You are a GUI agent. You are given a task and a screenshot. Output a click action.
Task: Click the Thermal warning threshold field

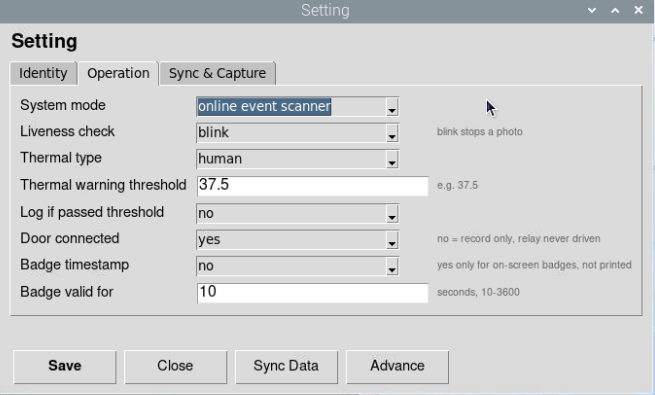pyautogui.click(x=312, y=185)
